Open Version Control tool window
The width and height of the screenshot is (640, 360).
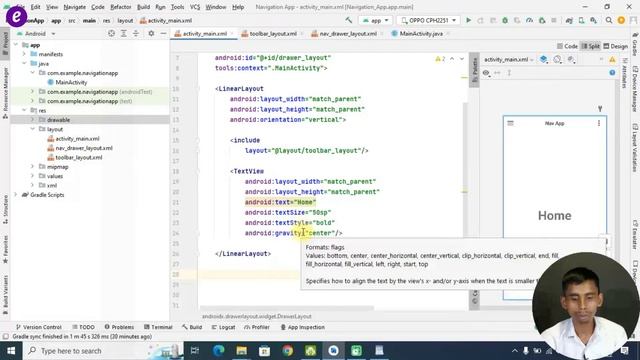(x=38, y=327)
